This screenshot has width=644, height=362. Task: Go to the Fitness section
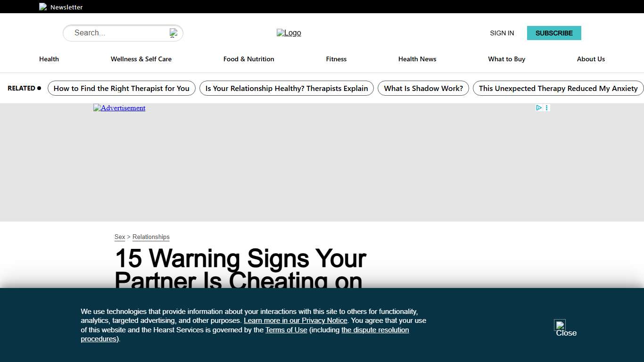(336, 59)
